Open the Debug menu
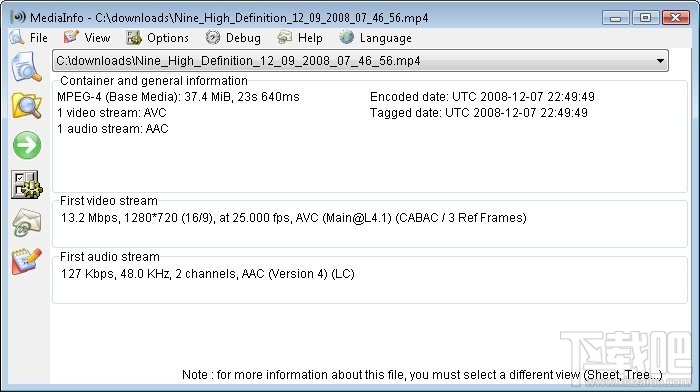This screenshot has height=392, width=700. [x=243, y=38]
